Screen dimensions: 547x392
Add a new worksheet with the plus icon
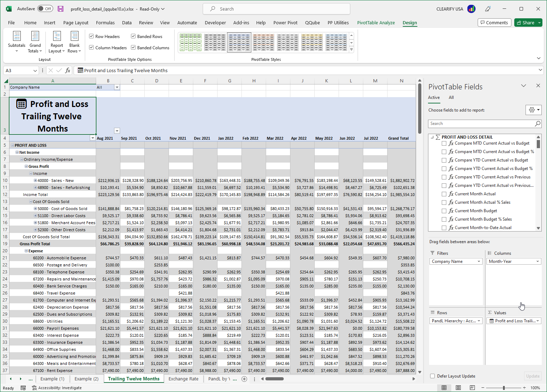(244, 379)
